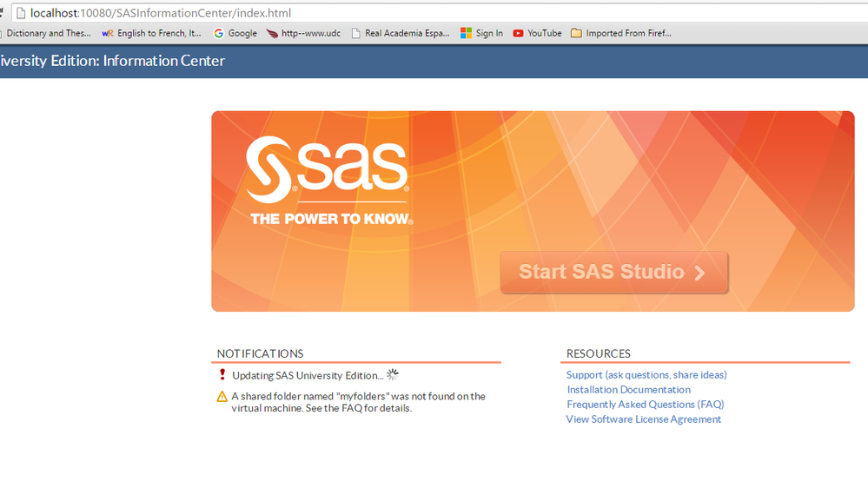Screen dimensions: 868x501
Task: Click the page icon in address bar
Action: [21, 13]
